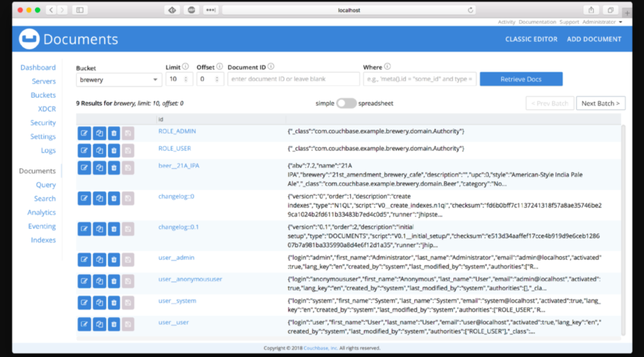Open Indexes in sidebar
Viewport: 644px width, 357px height.
point(43,240)
